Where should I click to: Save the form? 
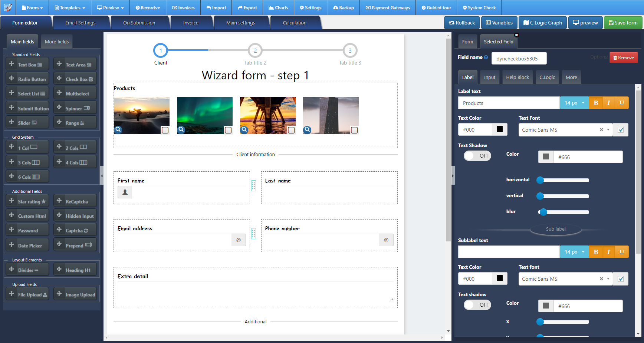pyautogui.click(x=623, y=22)
